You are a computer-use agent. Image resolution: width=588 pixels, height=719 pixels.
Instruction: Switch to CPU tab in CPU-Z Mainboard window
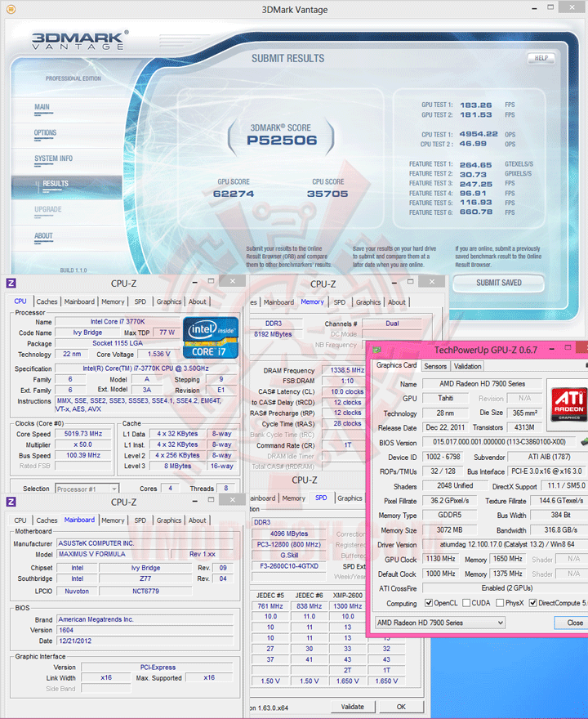click(20, 520)
